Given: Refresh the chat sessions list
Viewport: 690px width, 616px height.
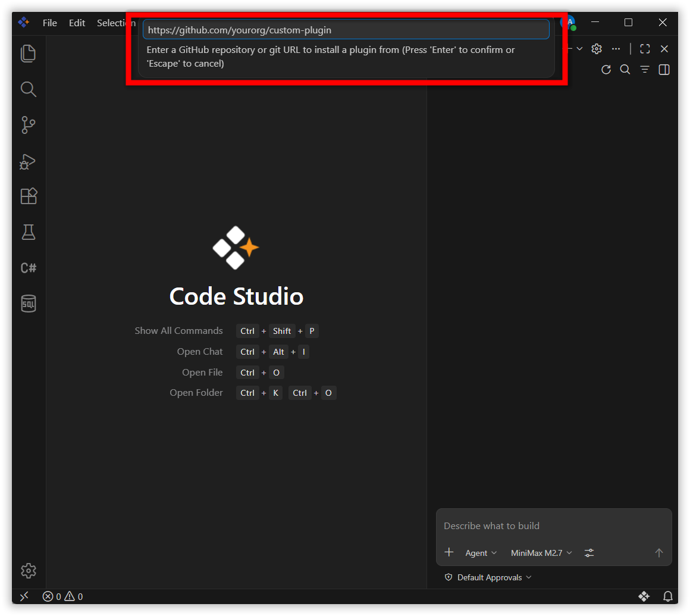Looking at the screenshot, I should tap(606, 70).
